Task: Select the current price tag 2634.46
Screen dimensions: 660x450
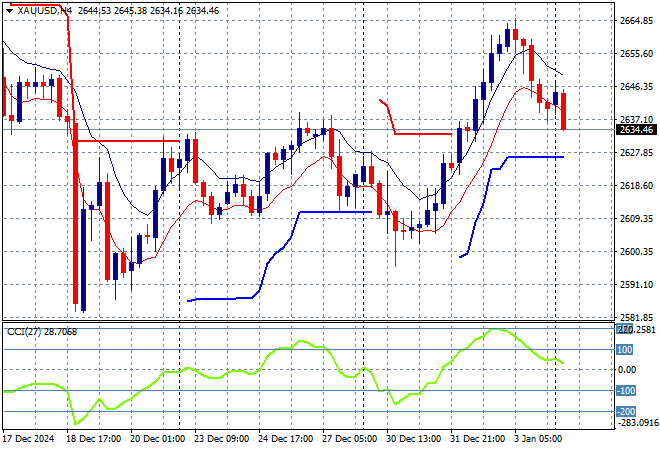Action: pos(636,130)
